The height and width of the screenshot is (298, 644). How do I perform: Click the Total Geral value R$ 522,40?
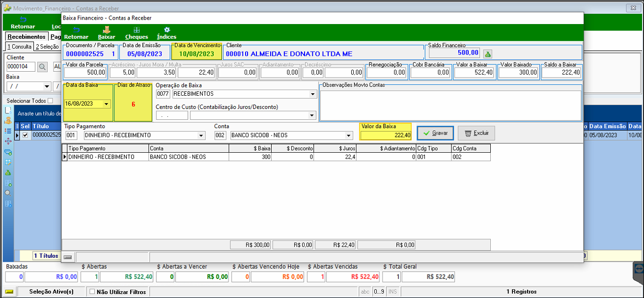[428, 277]
